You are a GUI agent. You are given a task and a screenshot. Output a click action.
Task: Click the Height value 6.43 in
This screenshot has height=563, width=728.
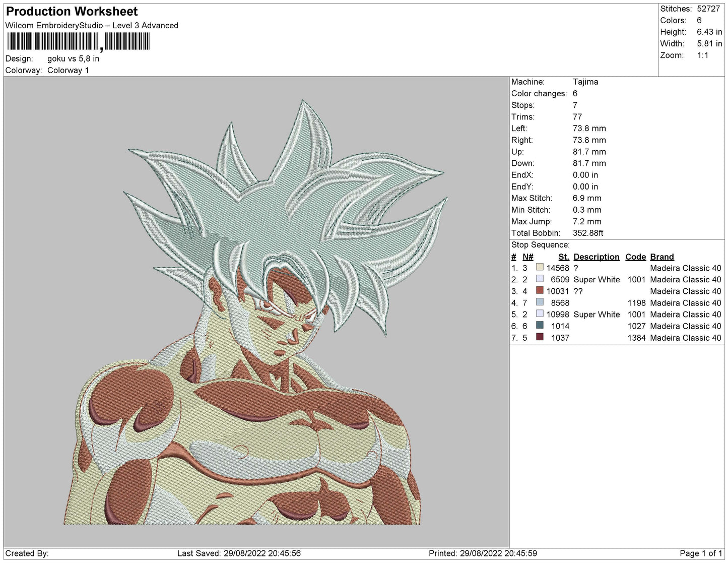coord(709,32)
